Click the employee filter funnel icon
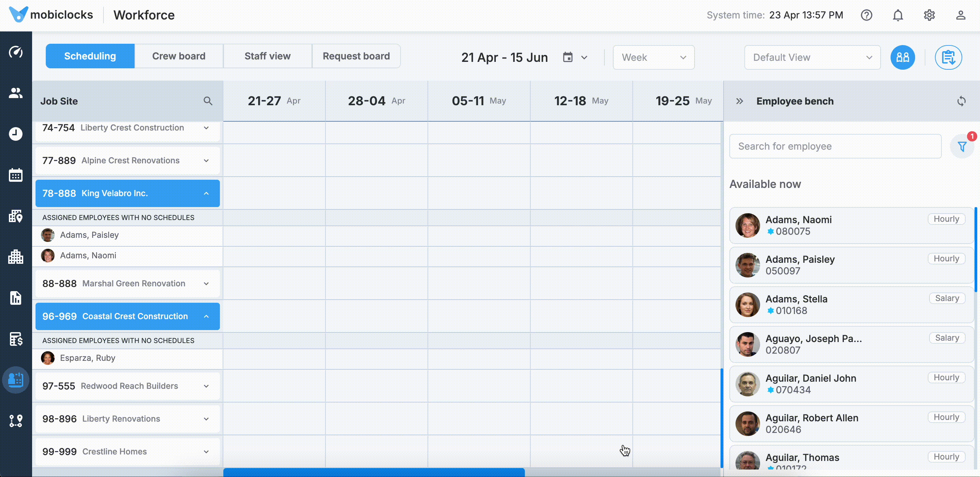This screenshot has width=980, height=477. (962, 147)
